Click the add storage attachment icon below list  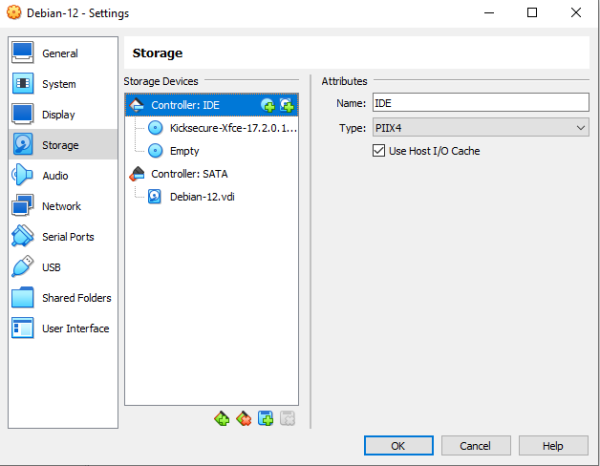[x=265, y=418]
